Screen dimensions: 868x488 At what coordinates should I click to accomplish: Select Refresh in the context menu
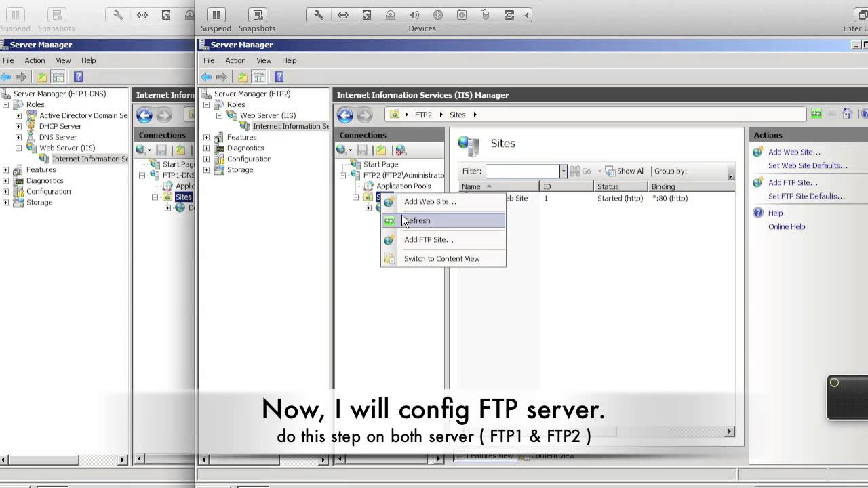tap(443, 220)
